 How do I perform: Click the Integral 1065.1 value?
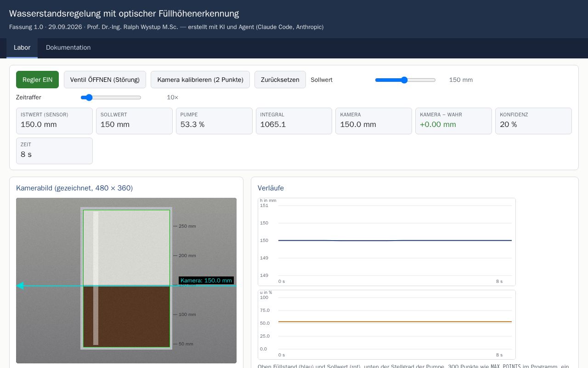pos(273,125)
